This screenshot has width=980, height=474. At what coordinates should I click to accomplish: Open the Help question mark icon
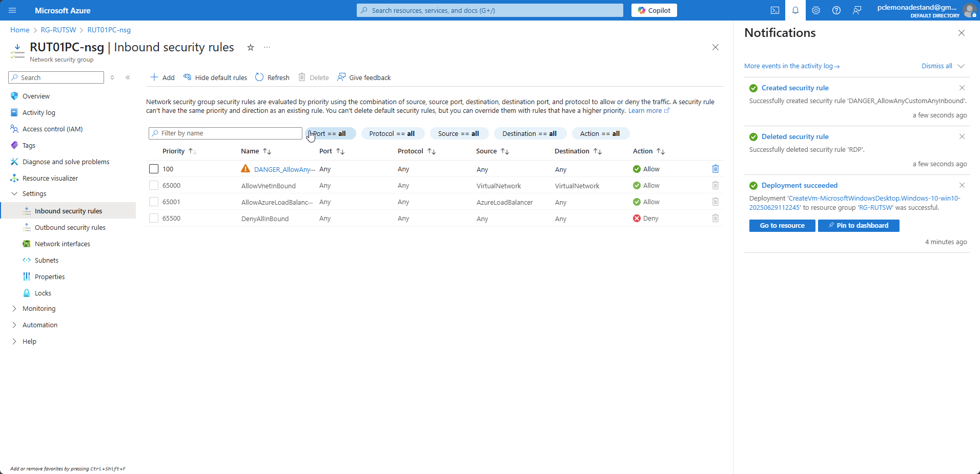pyautogui.click(x=836, y=10)
